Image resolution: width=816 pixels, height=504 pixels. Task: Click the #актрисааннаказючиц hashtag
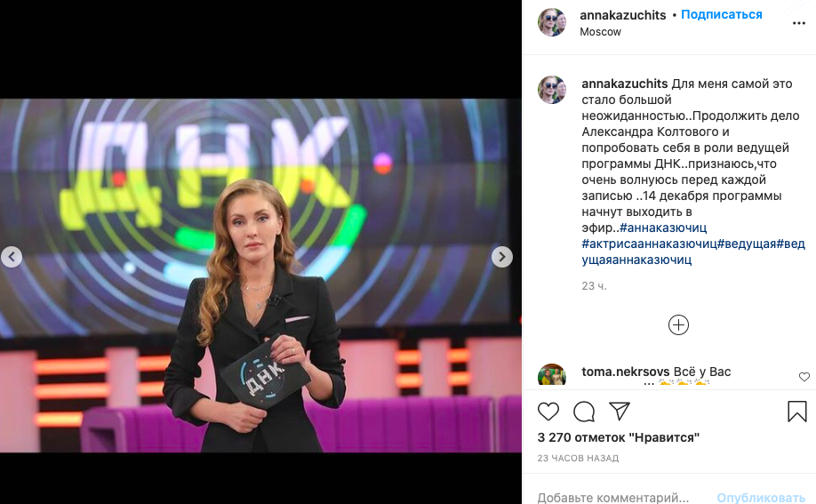click(x=650, y=244)
